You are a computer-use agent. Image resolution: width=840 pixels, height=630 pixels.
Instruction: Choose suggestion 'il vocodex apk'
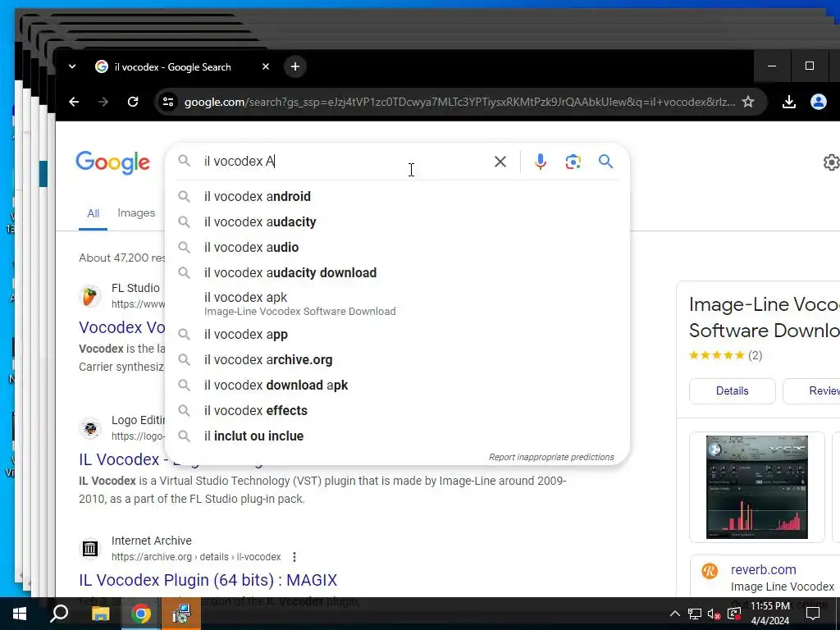point(397,304)
